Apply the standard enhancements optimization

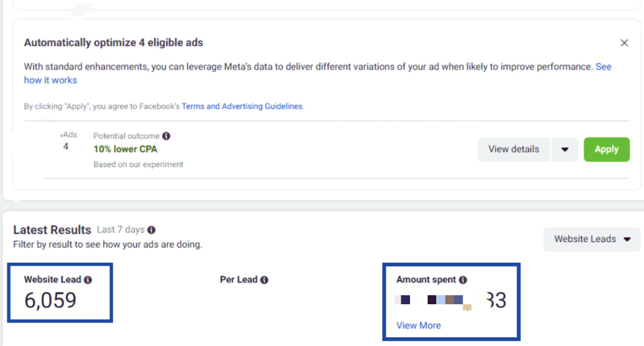607,149
